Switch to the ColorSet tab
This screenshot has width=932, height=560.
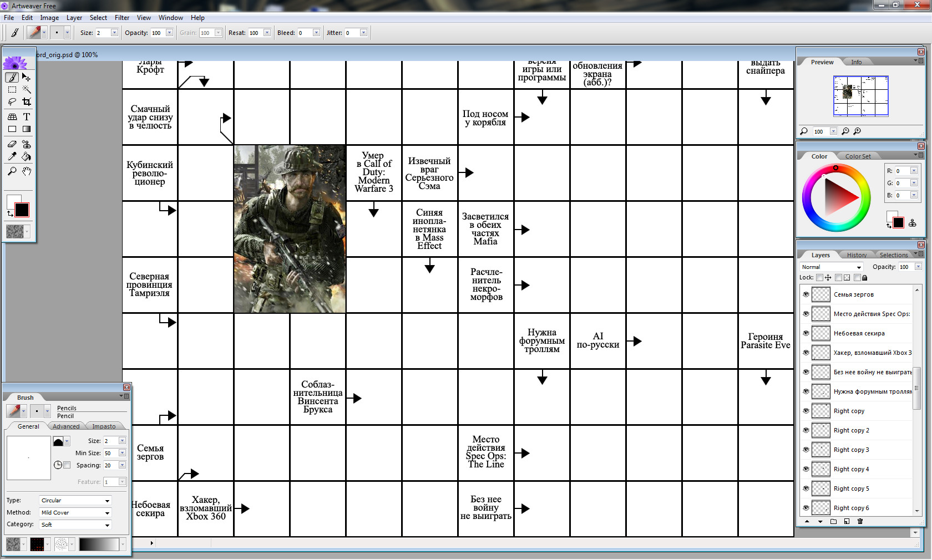pos(858,156)
